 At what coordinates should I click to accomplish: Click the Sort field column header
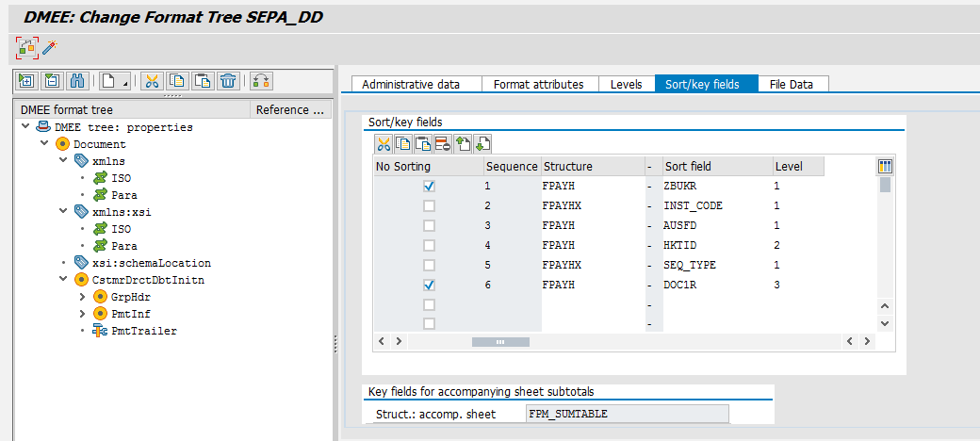(715, 167)
